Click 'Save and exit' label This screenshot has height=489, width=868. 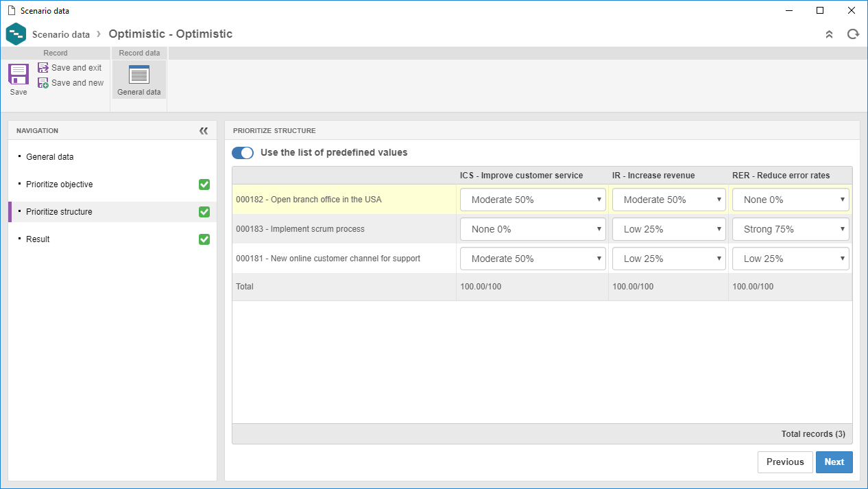(x=76, y=68)
